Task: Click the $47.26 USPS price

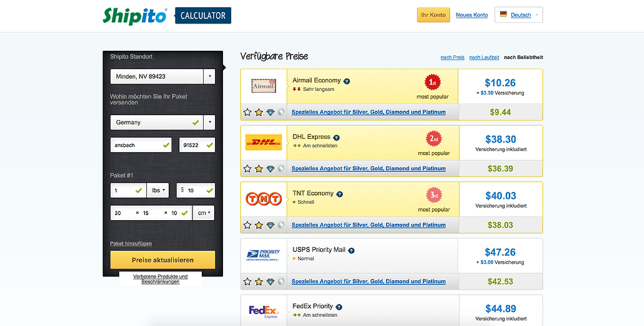Action: point(500,252)
